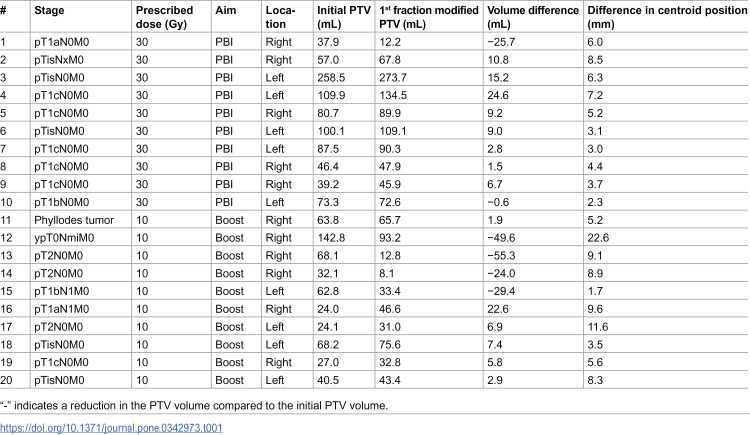Open the doi.org journal.pone.0342973.t001 link
The width and height of the screenshot is (750, 435).
(111, 427)
